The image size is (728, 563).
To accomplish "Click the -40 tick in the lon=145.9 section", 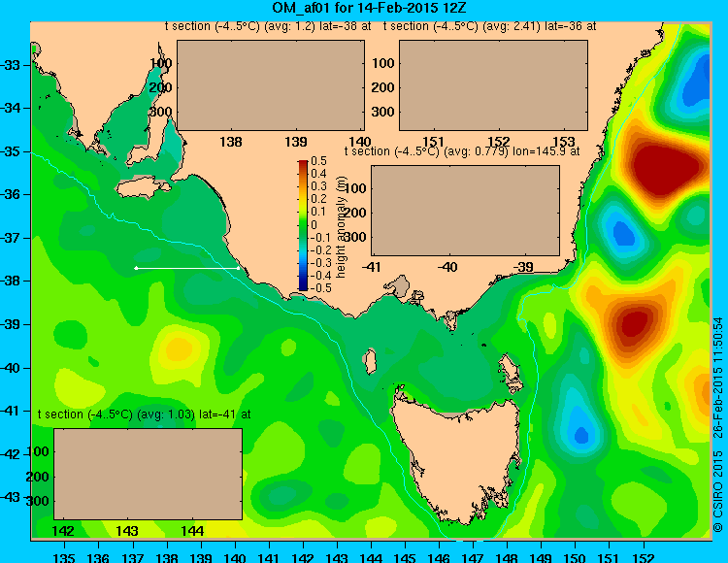I will pyautogui.click(x=447, y=267).
